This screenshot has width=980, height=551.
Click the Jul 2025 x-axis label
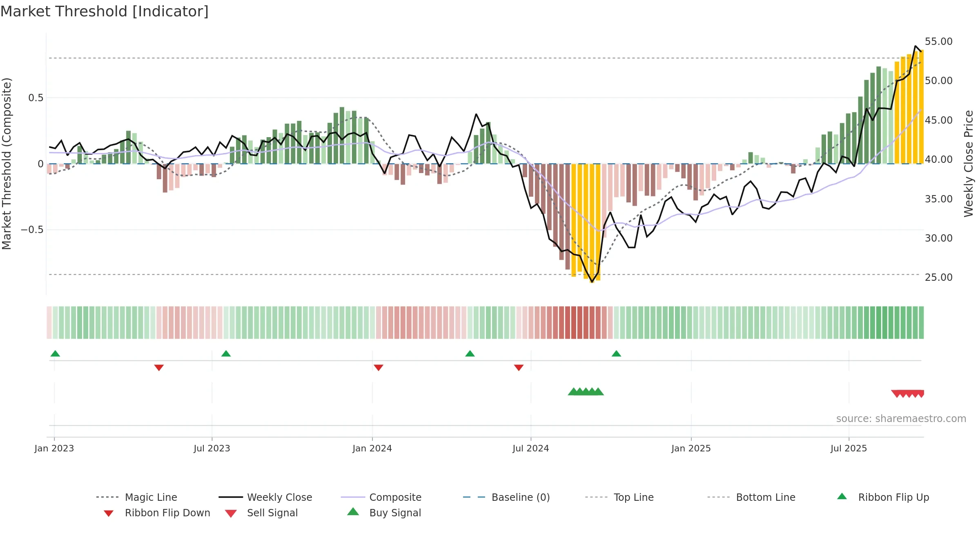click(849, 449)
